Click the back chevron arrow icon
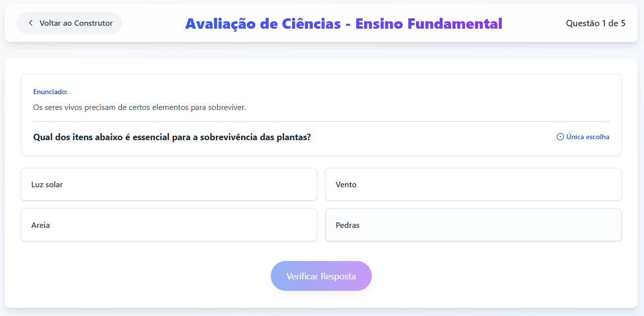Image resolution: width=644 pixels, height=316 pixels. point(31,23)
